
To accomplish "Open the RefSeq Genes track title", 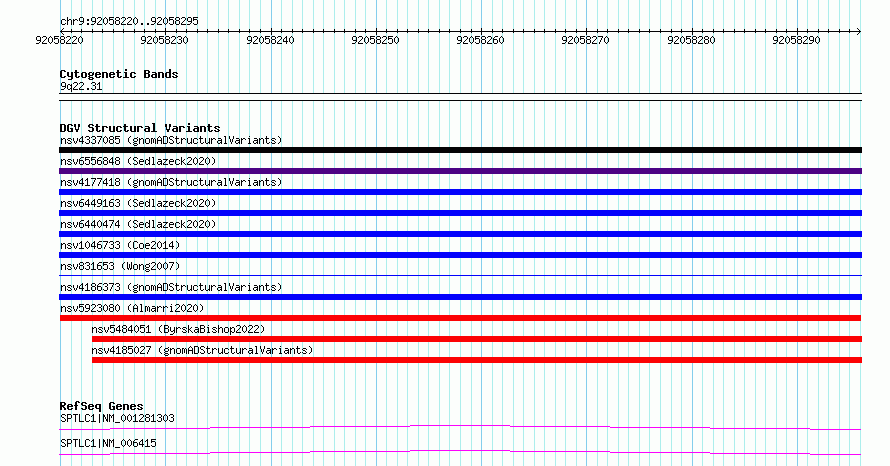I will 102,406.
